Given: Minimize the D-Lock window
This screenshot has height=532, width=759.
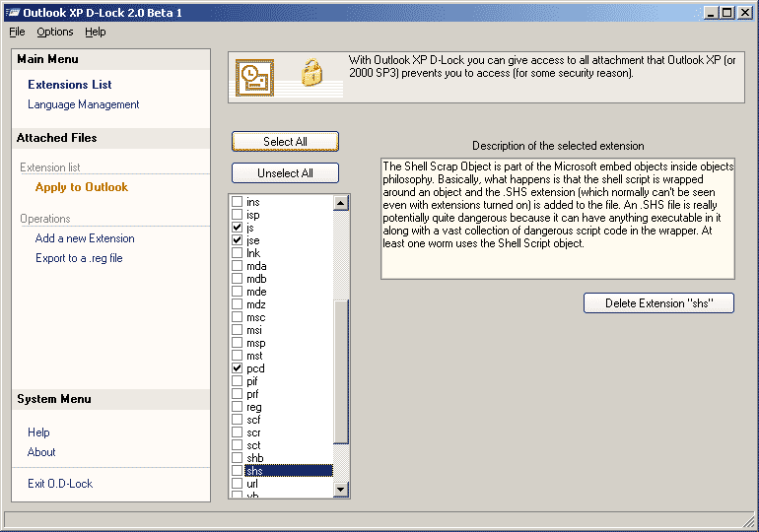Looking at the screenshot, I should click(711, 13).
